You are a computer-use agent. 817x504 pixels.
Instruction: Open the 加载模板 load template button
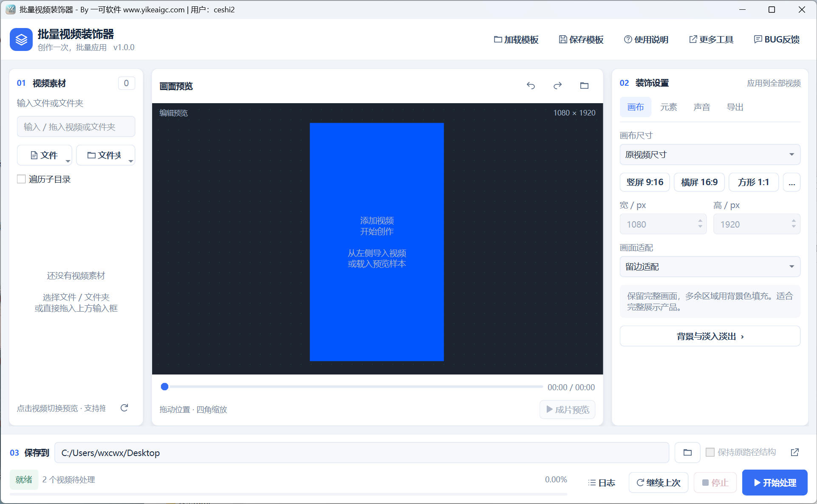(x=516, y=39)
